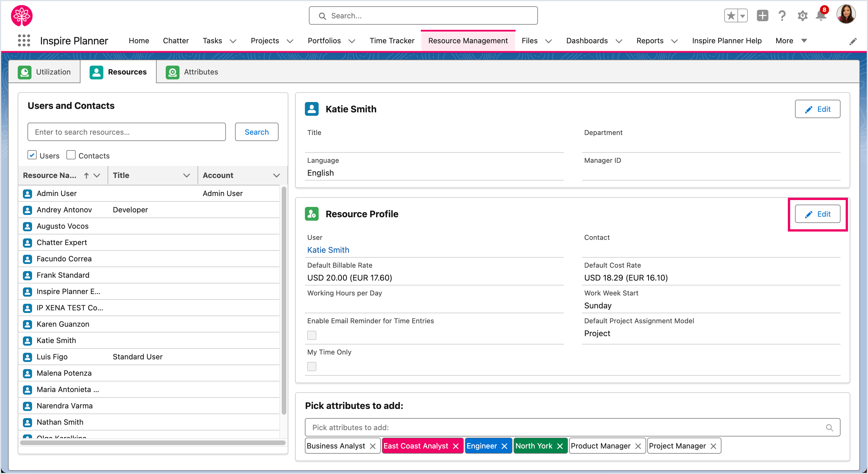Click the Resource Profile header icon
The width and height of the screenshot is (868, 474).
point(312,214)
